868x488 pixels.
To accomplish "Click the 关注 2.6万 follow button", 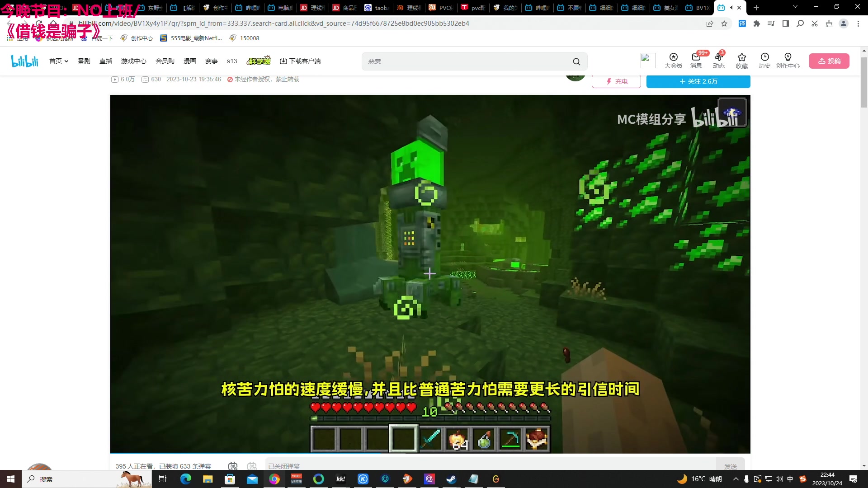I will click(698, 81).
